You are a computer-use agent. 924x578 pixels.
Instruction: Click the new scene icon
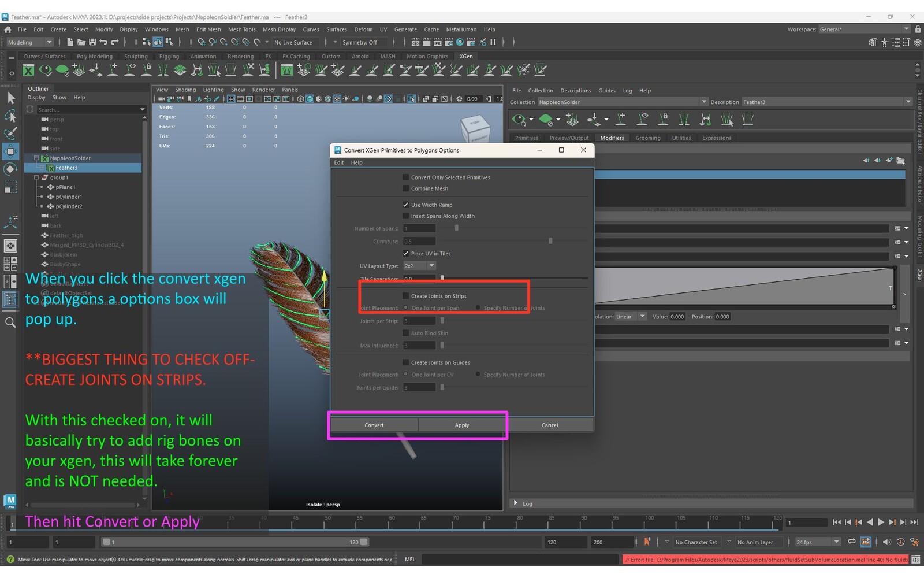[x=70, y=42]
